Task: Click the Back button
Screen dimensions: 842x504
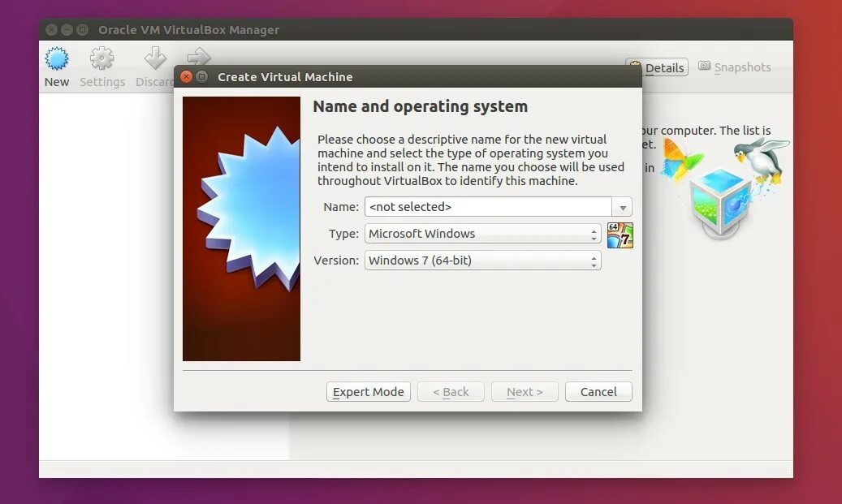Action: (x=451, y=392)
